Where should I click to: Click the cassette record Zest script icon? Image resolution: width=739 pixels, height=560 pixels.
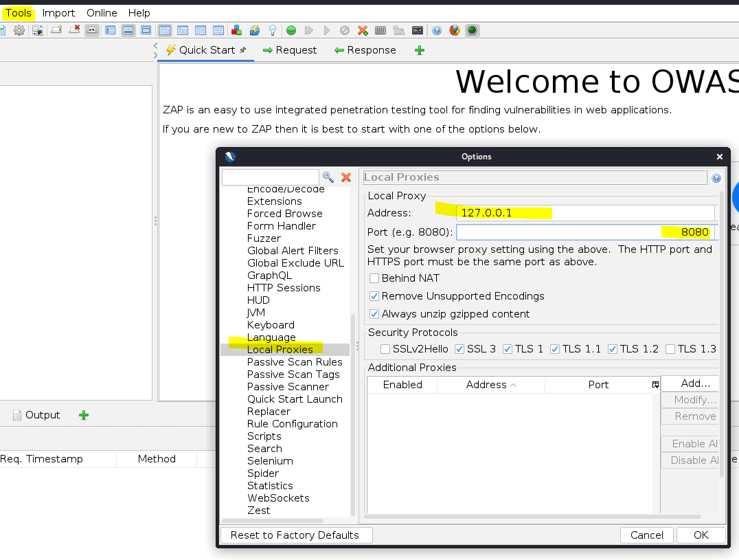pos(418,31)
